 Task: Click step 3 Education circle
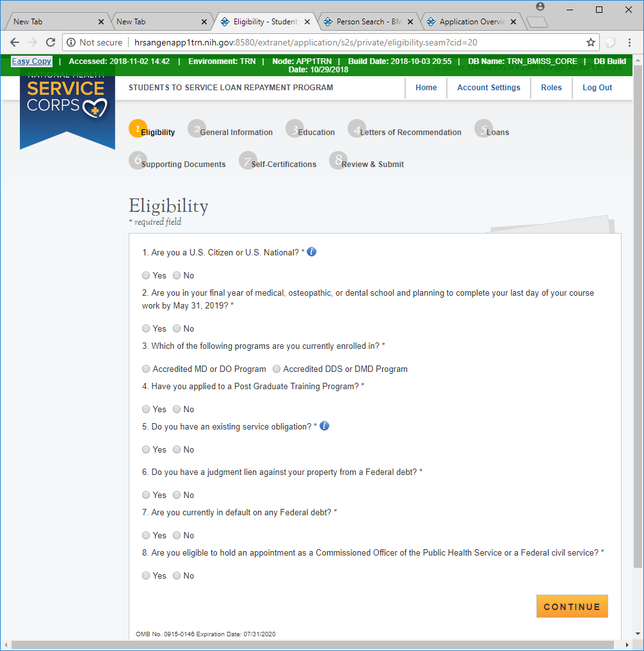point(295,128)
